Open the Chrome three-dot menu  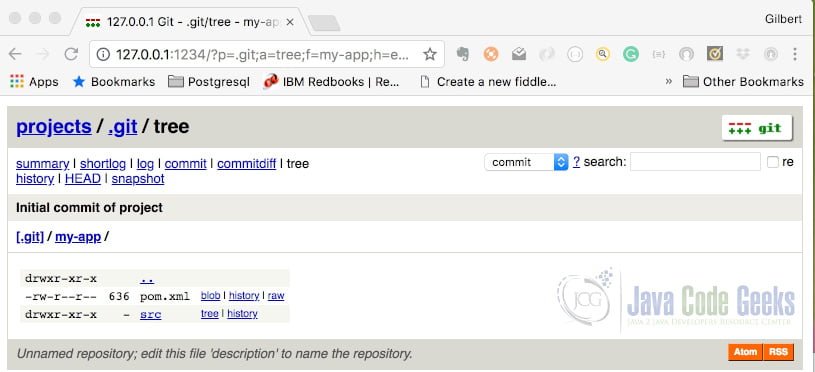tap(794, 54)
